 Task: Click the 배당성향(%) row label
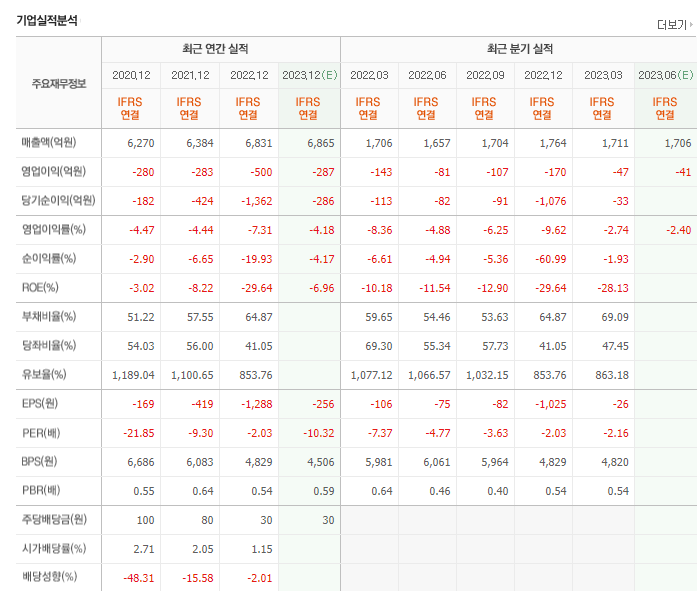[50, 577]
